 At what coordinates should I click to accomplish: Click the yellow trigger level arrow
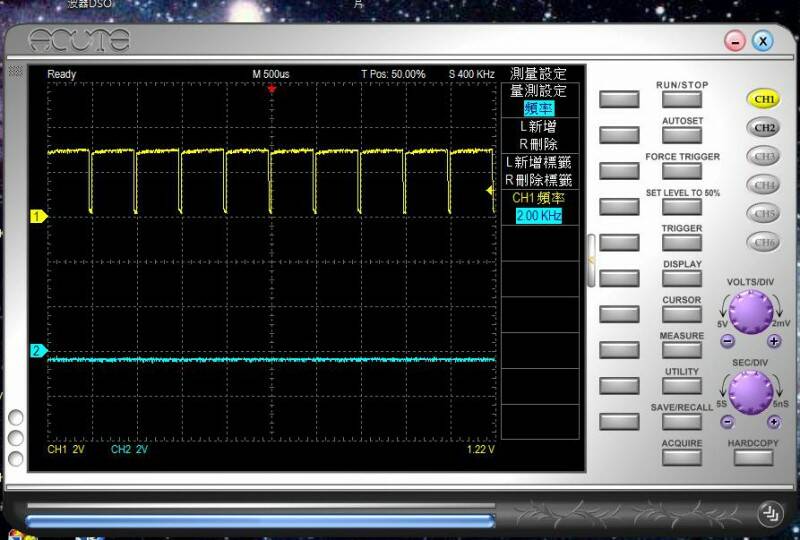(491, 190)
